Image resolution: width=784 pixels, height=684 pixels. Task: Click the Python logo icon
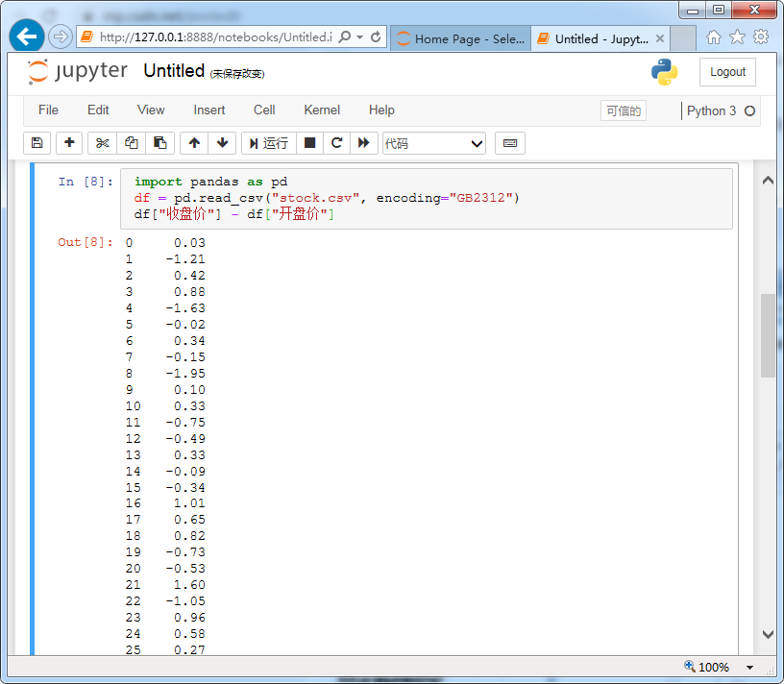pos(665,72)
